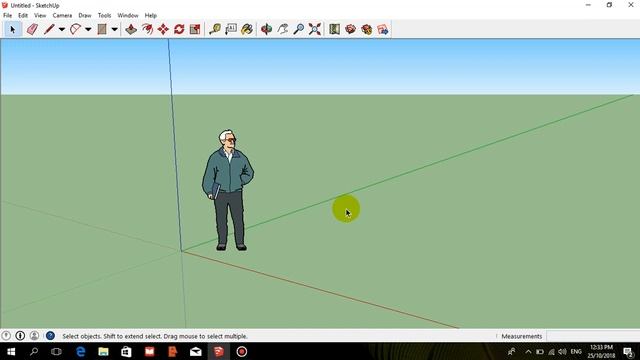This screenshot has width=640, height=360.
Task: Open the Edit menu
Action: coord(23,16)
